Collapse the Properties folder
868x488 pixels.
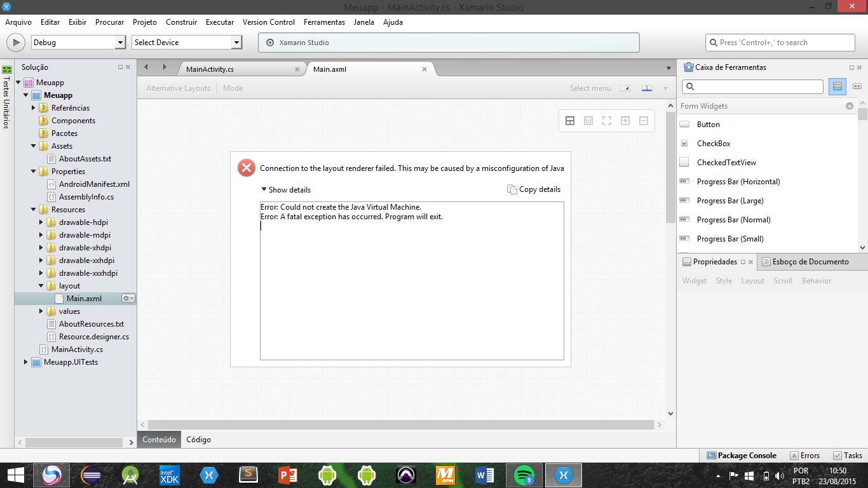point(34,172)
